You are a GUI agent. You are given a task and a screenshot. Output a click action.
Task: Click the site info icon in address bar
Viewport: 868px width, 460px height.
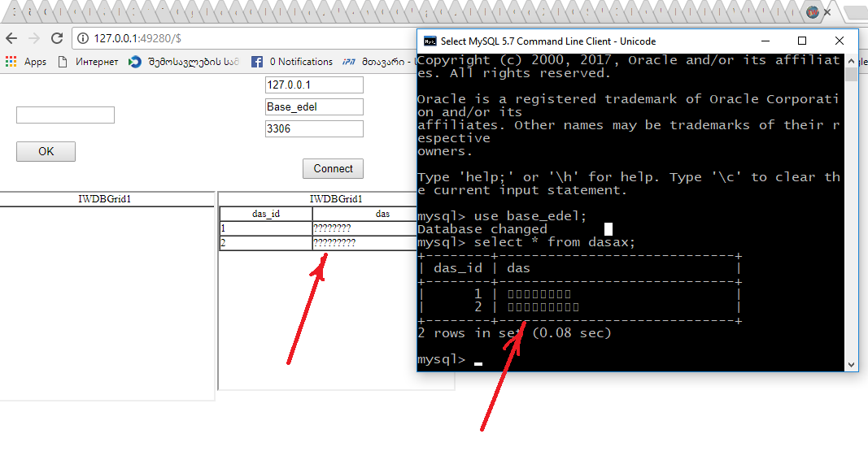tap(84, 38)
